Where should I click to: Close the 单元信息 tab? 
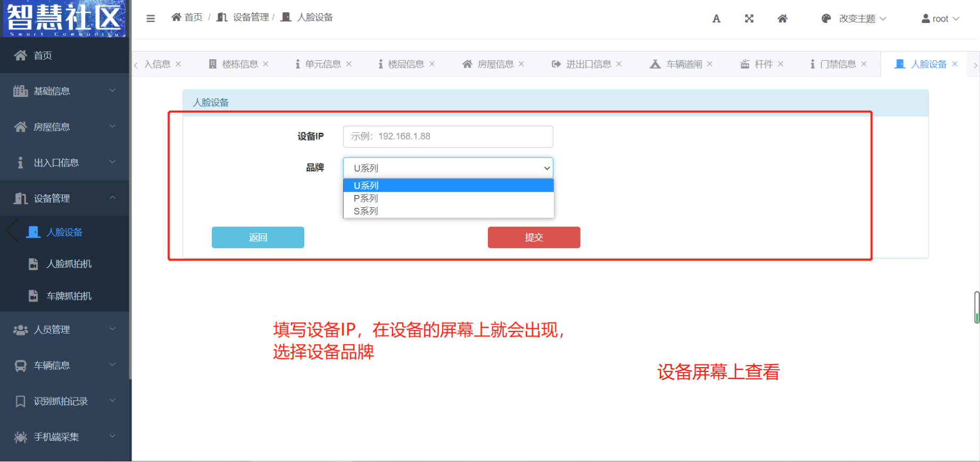pyautogui.click(x=349, y=64)
